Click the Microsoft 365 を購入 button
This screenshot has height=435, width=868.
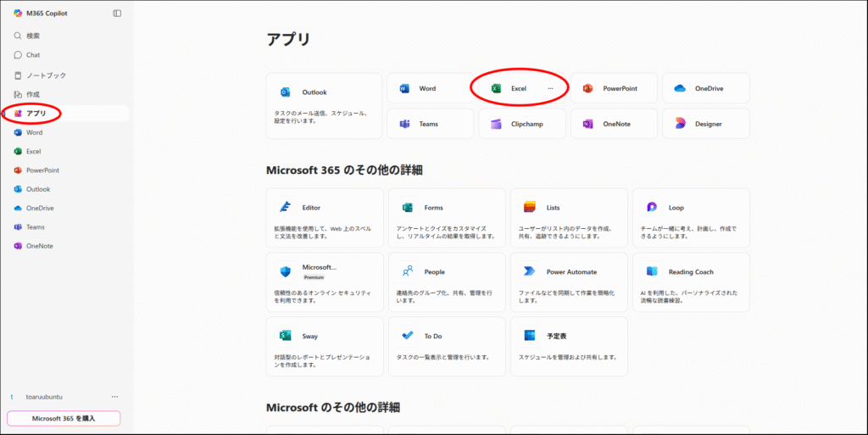[64, 418]
